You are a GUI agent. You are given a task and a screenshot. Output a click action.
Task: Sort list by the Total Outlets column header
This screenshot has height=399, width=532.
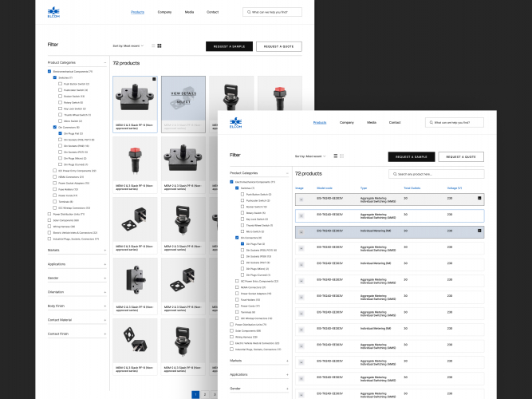(412, 188)
